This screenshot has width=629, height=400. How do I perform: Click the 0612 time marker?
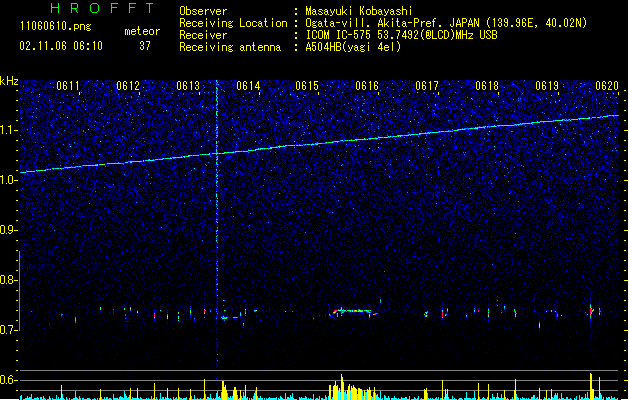click(128, 86)
